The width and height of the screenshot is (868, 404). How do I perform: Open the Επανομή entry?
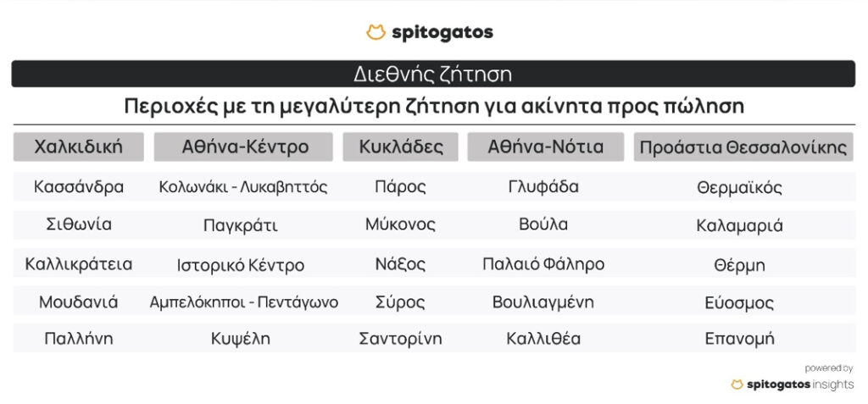coord(739,338)
